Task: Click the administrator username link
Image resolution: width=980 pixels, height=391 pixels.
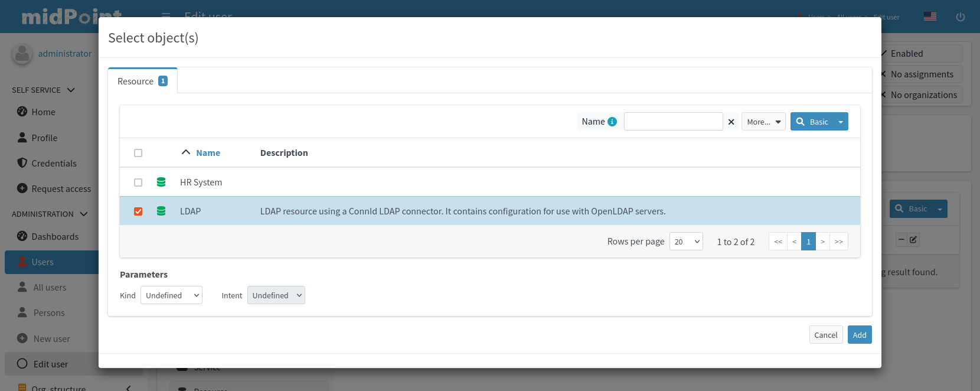Action: pos(65,54)
